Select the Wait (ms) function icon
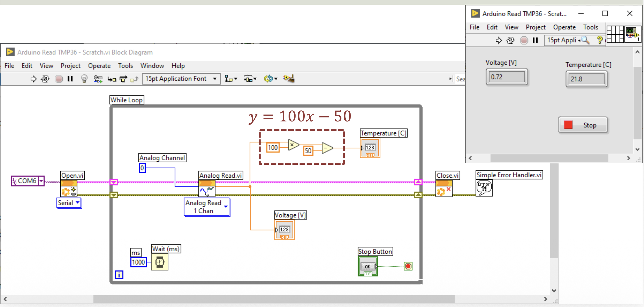Viewport: 644px width, 307px height. click(160, 262)
